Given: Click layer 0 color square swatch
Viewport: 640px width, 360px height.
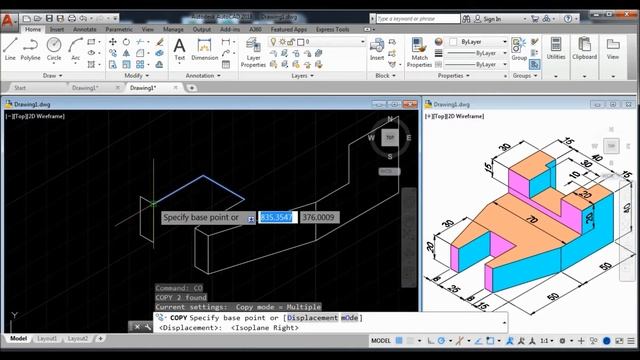Looking at the screenshot, I should coord(300,42).
